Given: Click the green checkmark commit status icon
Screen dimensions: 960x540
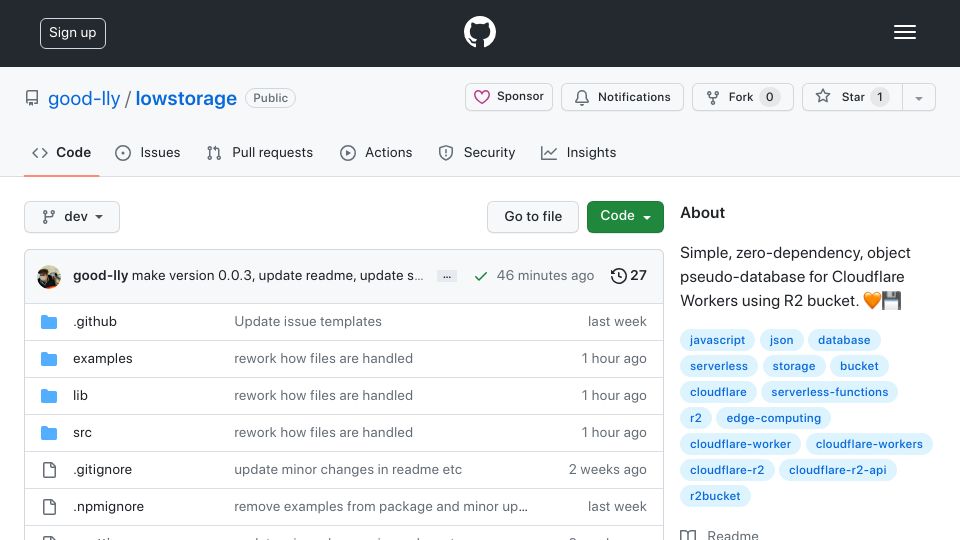Looking at the screenshot, I should tap(481, 276).
